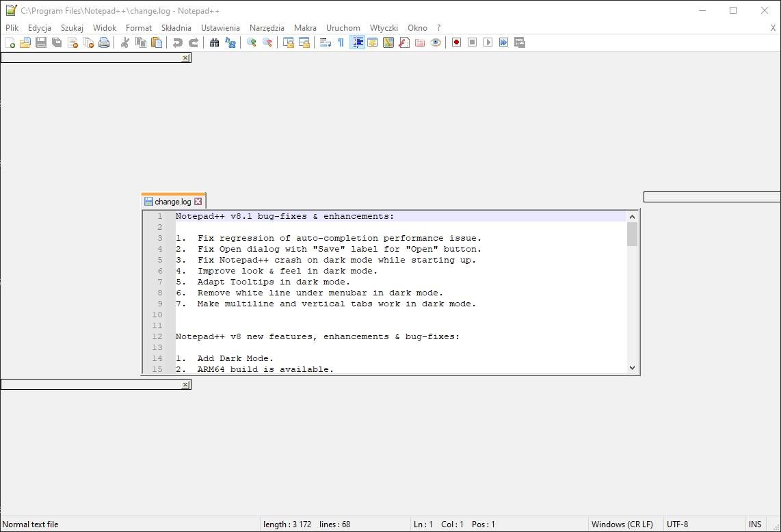
Task: Open the Szukaj menu
Action: (x=72, y=28)
